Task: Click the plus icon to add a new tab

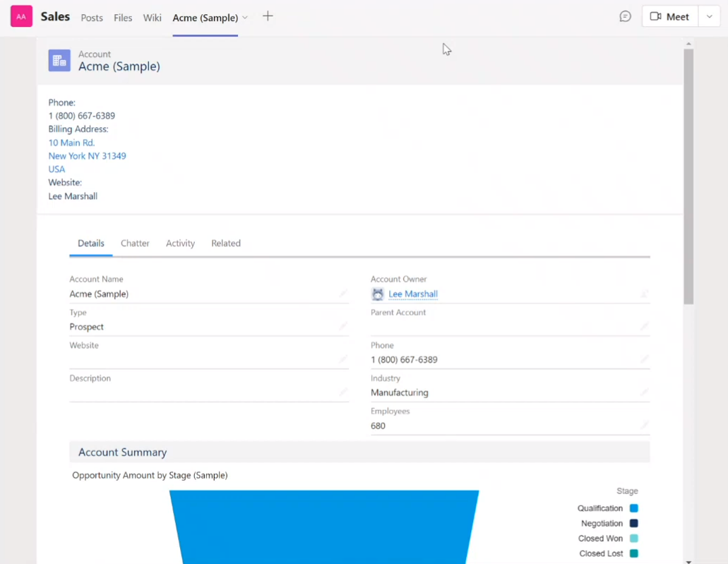Action: (x=268, y=16)
